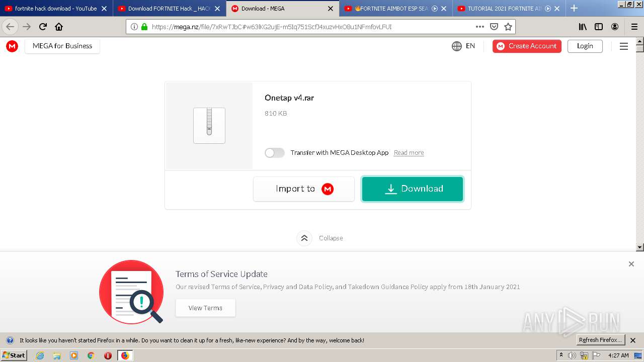
Task: Dismiss the Terms of Service Update banner
Action: pyautogui.click(x=631, y=264)
